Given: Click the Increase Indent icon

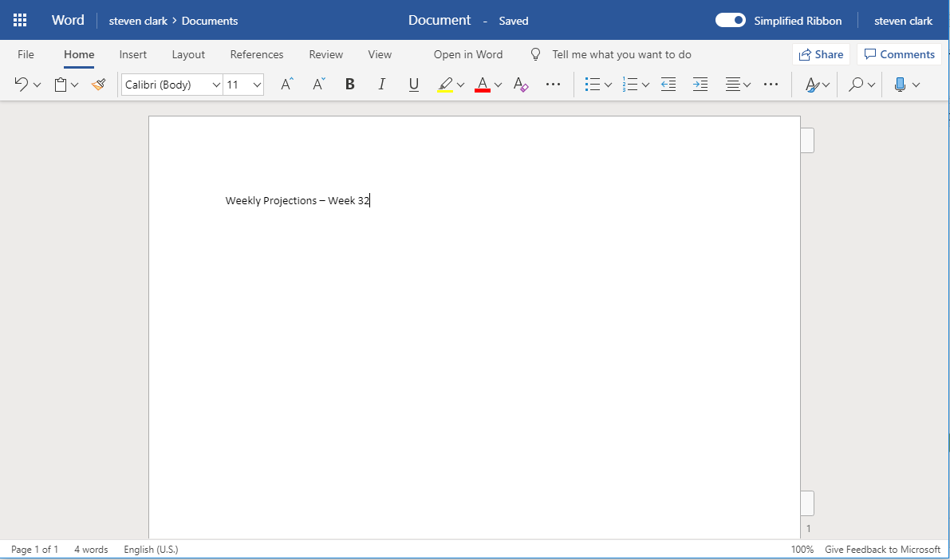Looking at the screenshot, I should click(700, 85).
